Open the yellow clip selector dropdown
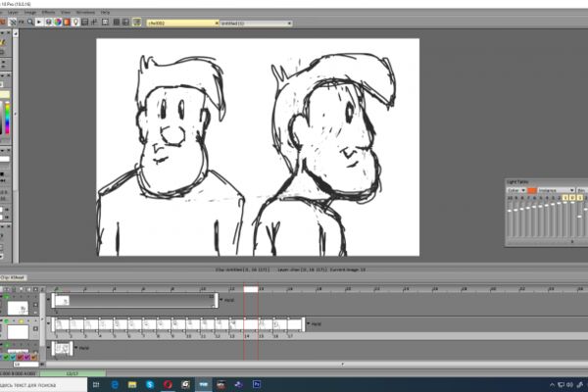This screenshot has height=392, width=588. [x=182, y=24]
